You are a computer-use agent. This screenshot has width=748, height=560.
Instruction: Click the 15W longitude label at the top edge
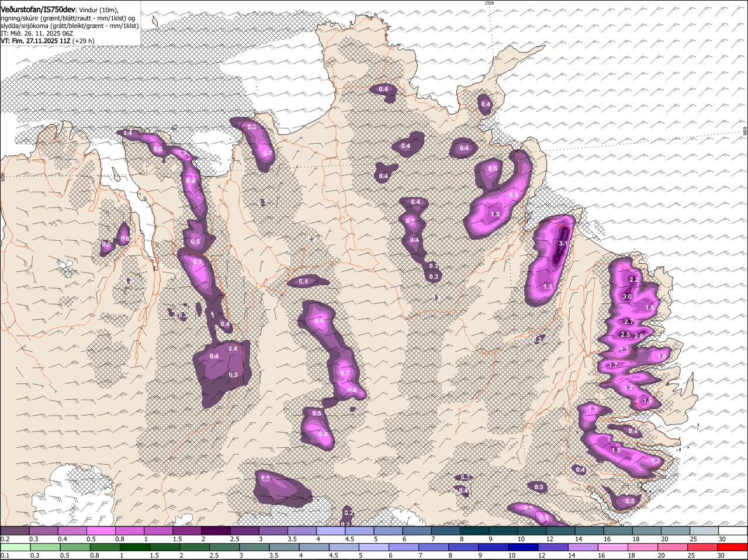click(x=489, y=3)
